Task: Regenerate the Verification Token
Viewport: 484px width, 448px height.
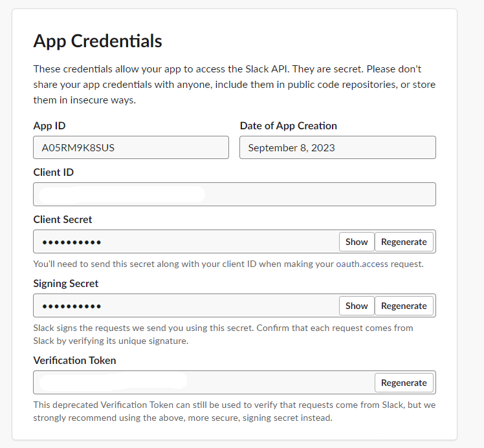Action: pyautogui.click(x=404, y=383)
